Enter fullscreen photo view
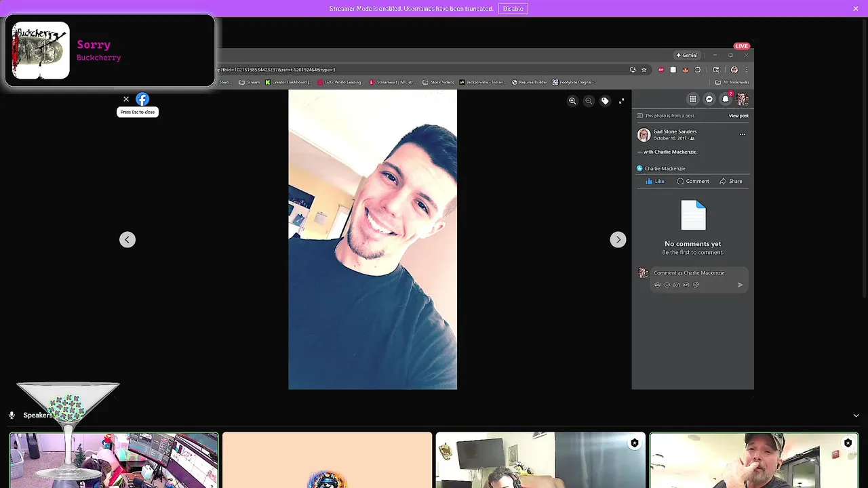 621,101
